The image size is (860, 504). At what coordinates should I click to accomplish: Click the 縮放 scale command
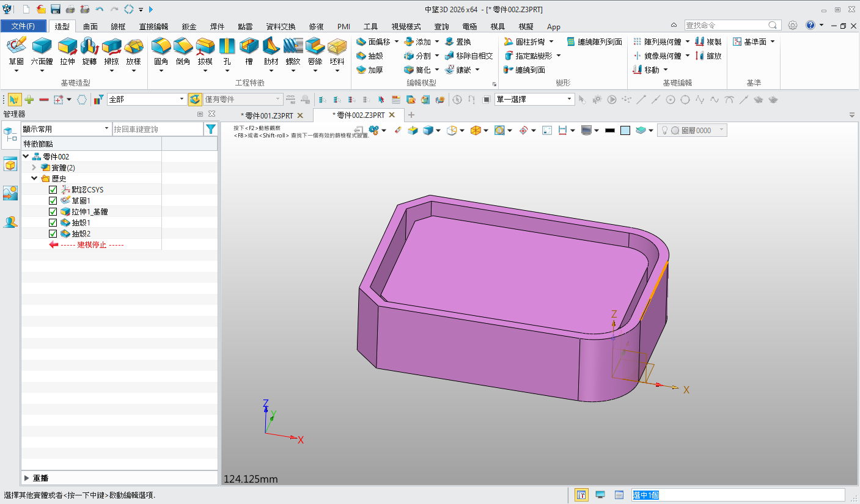[708, 56]
